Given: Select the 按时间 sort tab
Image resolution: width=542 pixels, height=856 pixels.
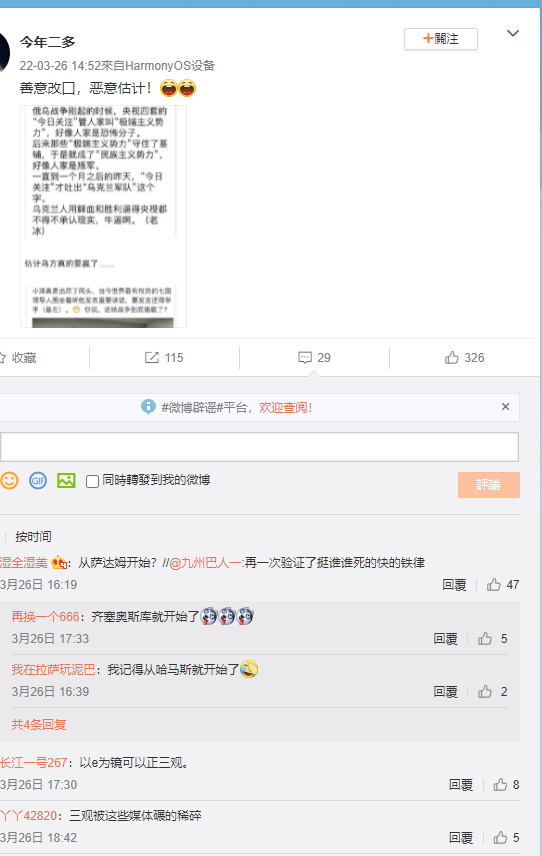Looking at the screenshot, I should coord(33,537).
